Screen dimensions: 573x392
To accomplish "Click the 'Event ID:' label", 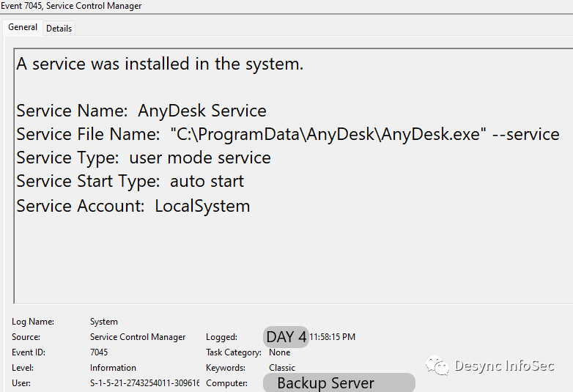I will point(29,352).
